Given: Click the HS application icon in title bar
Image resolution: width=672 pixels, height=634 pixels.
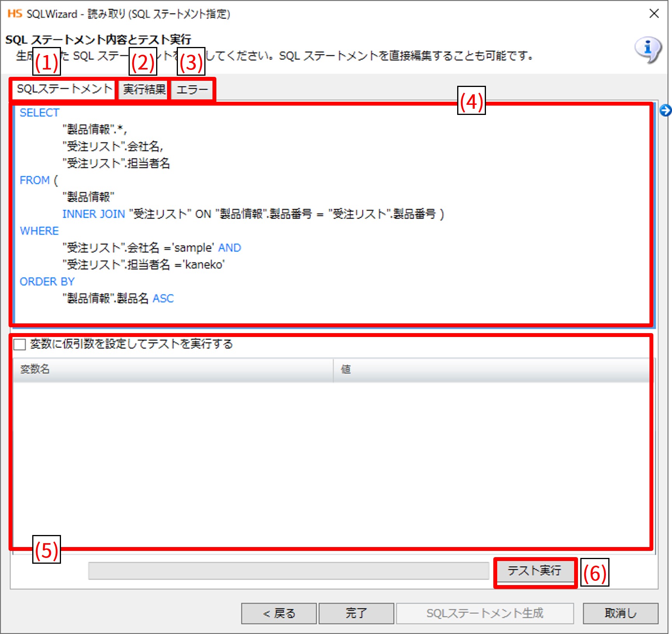Looking at the screenshot, I should point(15,14).
